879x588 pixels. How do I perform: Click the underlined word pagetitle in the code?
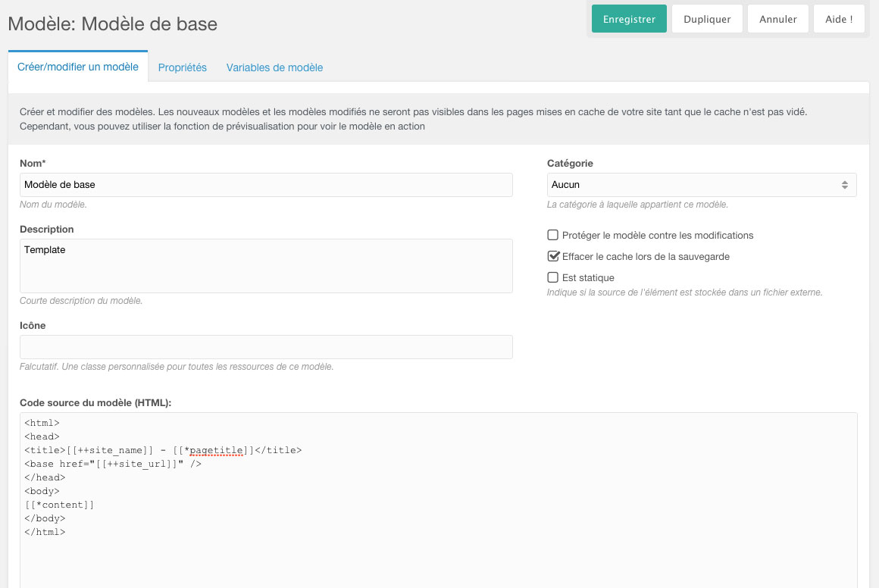coord(217,450)
